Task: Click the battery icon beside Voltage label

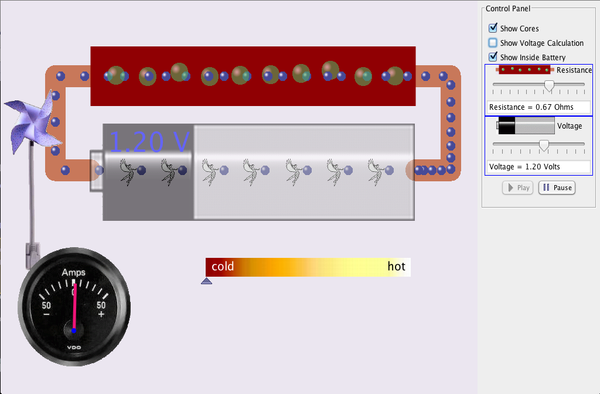Action: point(525,125)
